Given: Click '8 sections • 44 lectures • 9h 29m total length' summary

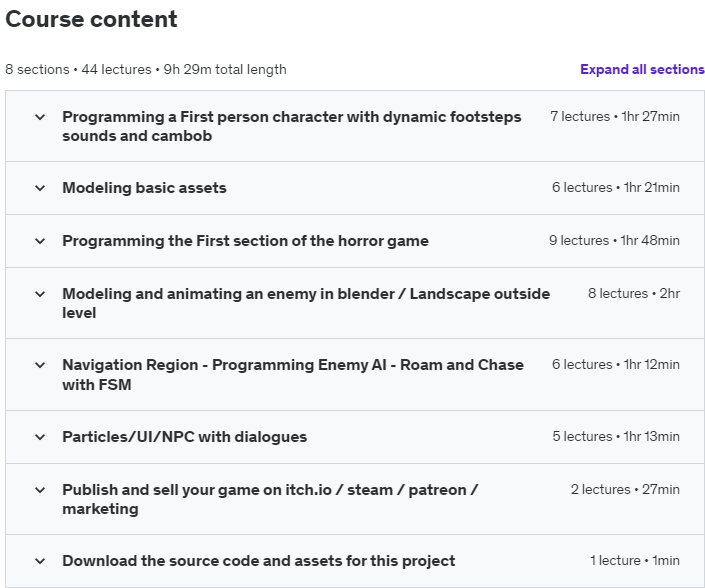Looking at the screenshot, I should (x=146, y=70).
